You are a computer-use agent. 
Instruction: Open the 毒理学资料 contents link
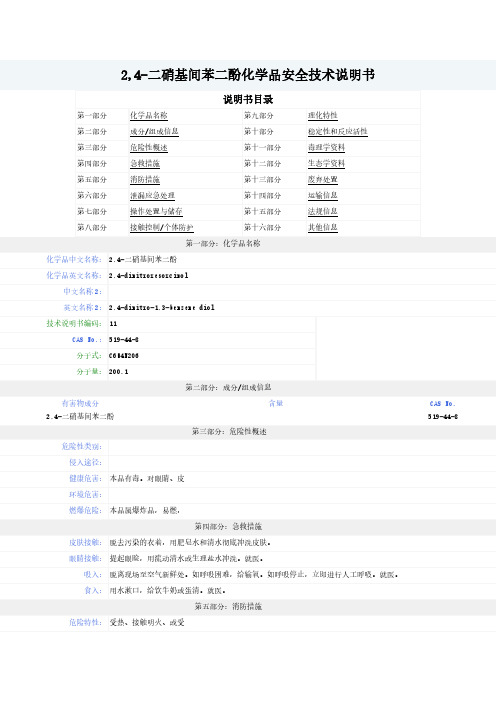coord(326,147)
